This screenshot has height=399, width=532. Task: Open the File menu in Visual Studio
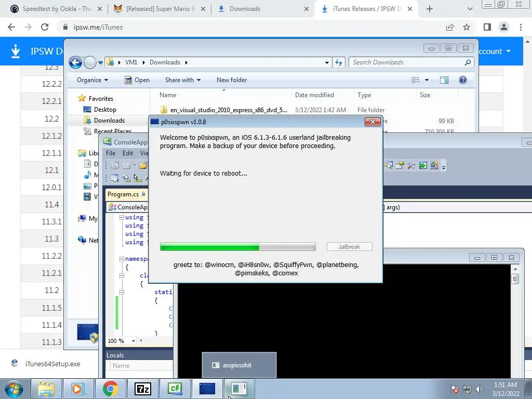coord(111,153)
